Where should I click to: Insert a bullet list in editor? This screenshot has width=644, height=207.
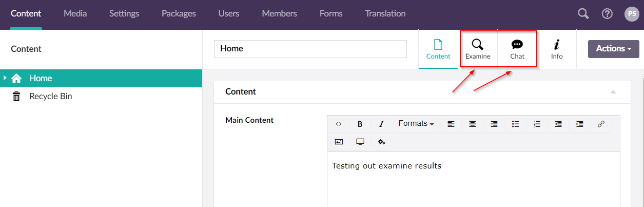[x=515, y=124]
